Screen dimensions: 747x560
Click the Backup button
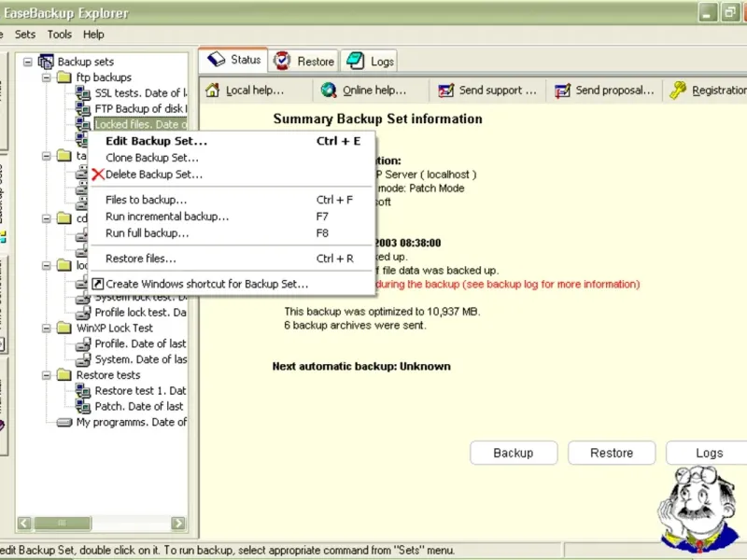coord(514,453)
